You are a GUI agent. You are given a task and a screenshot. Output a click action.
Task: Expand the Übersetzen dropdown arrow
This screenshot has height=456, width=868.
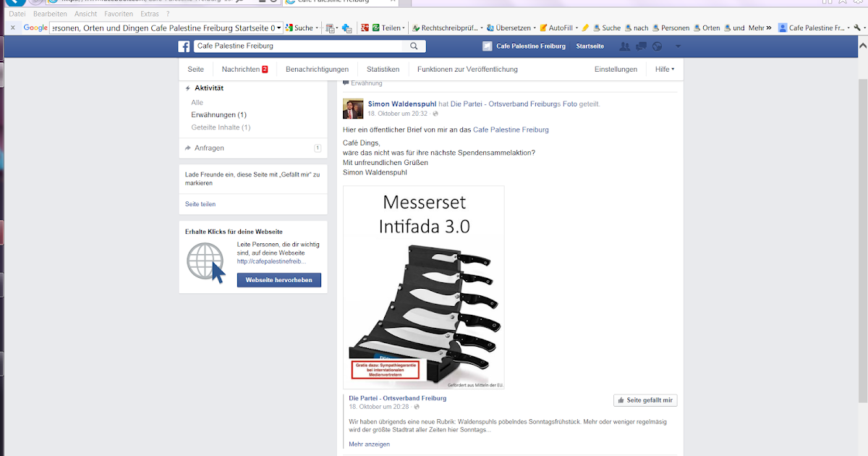tap(535, 28)
